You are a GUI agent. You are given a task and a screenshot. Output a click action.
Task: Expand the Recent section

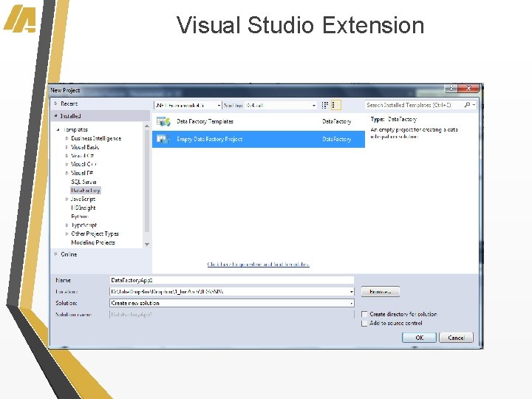pyautogui.click(x=56, y=103)
